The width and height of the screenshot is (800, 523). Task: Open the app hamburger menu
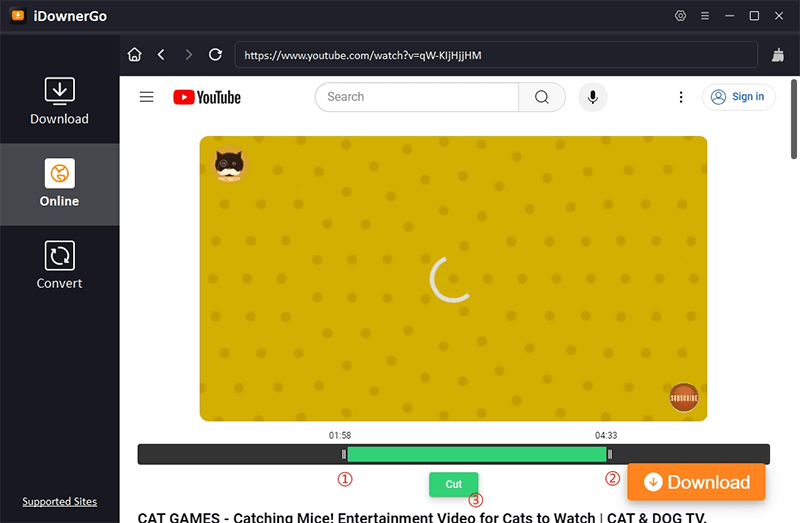click(705, 16)
